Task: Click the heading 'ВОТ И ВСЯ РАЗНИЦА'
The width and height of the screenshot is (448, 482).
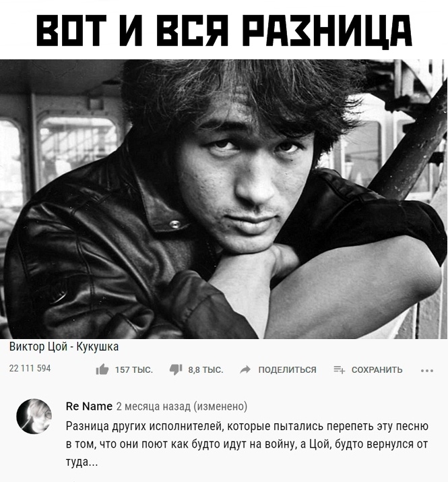Action: (224, 30)
